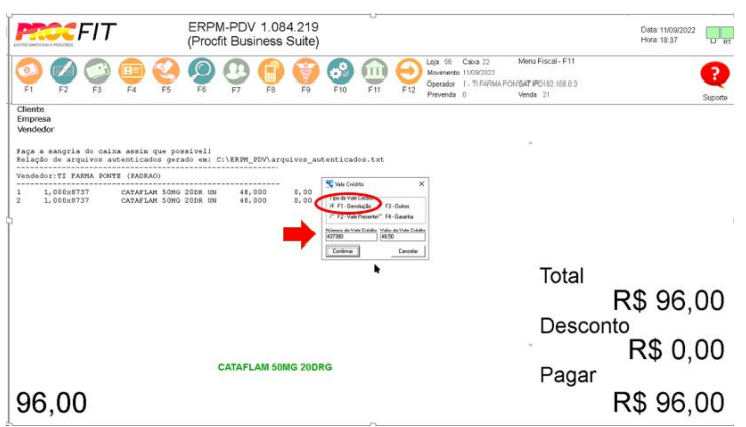The image size is (746, 427).
Task: Close the Vale Crédito dialog
Action: pyautogui.click(x=421, y=184)
